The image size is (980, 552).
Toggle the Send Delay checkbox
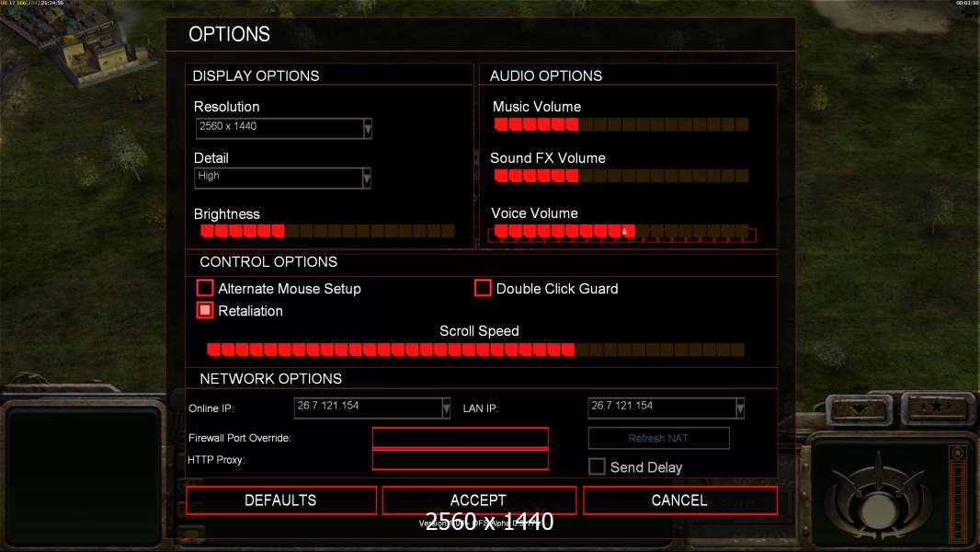pyautogui.click(x=597, y=466)
